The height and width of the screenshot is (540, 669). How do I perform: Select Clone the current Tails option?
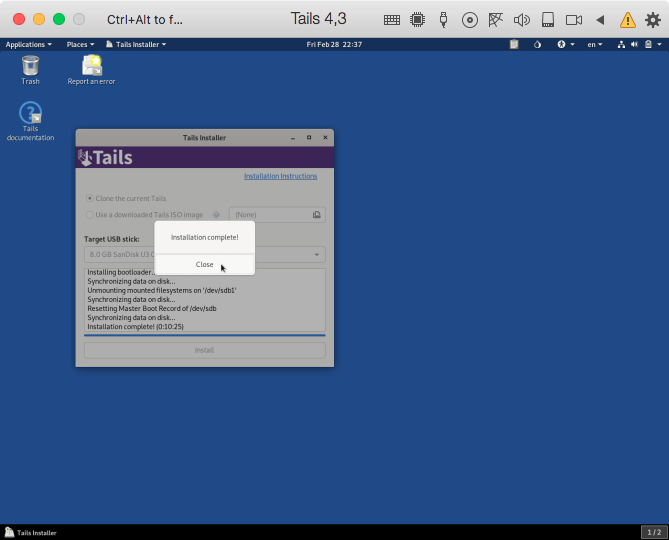pos(126,198)
